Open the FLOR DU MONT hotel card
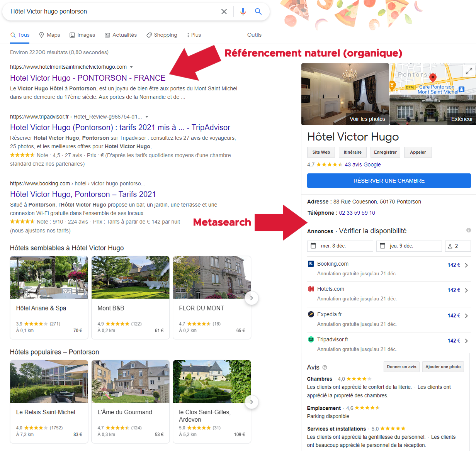Screen dimensions: 476x451 212,298
